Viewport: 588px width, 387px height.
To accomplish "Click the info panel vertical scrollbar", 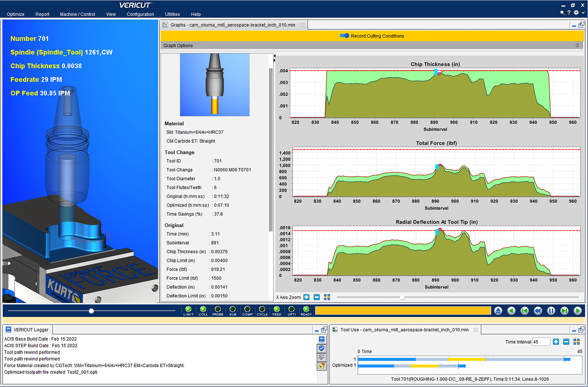I will pos(271,150).
